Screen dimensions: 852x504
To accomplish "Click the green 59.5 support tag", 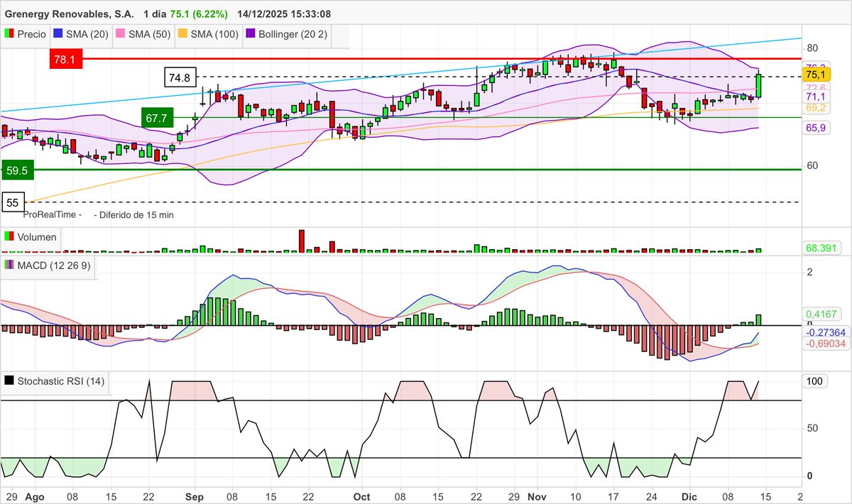I will pos(18,170).
